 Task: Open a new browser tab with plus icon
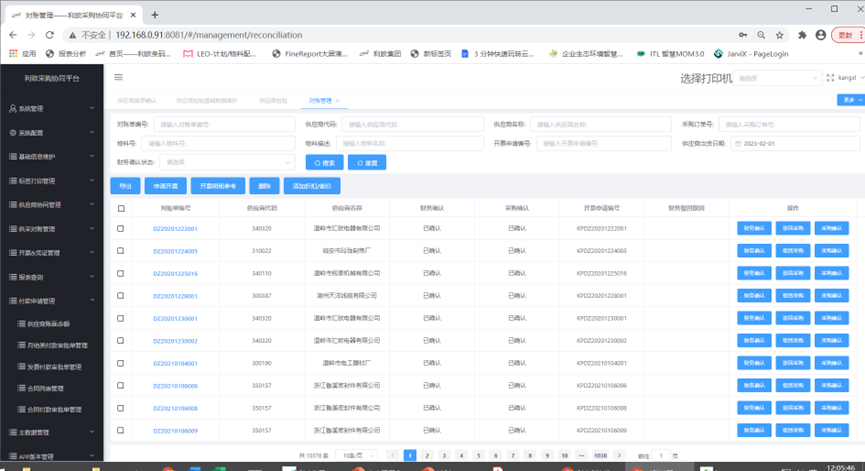tap(155, 15)
